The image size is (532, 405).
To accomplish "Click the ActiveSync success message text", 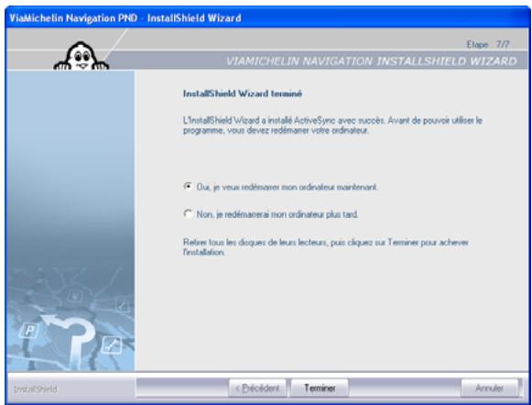I will pos(332,126).
